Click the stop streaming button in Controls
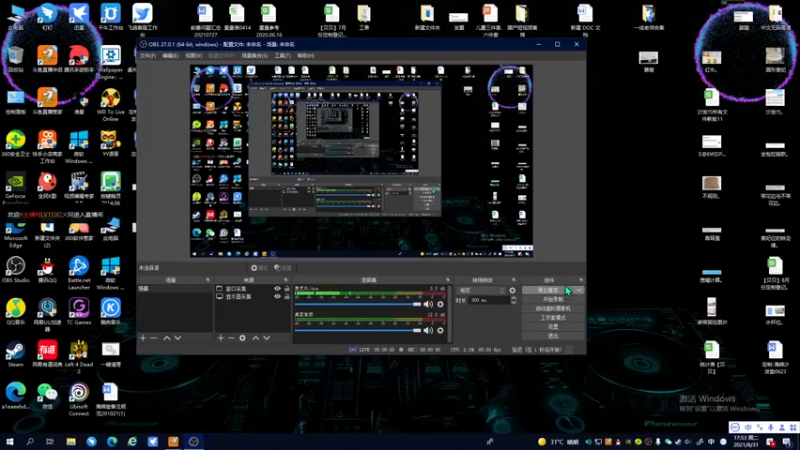800x450 pixels. click(547, 290)
